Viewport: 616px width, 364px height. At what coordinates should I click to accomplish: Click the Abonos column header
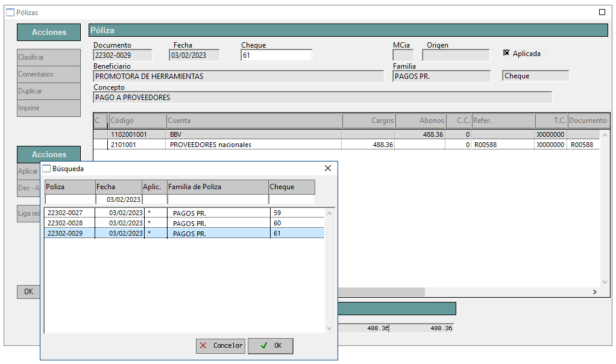pyautogui.click(x=420, y=121)
